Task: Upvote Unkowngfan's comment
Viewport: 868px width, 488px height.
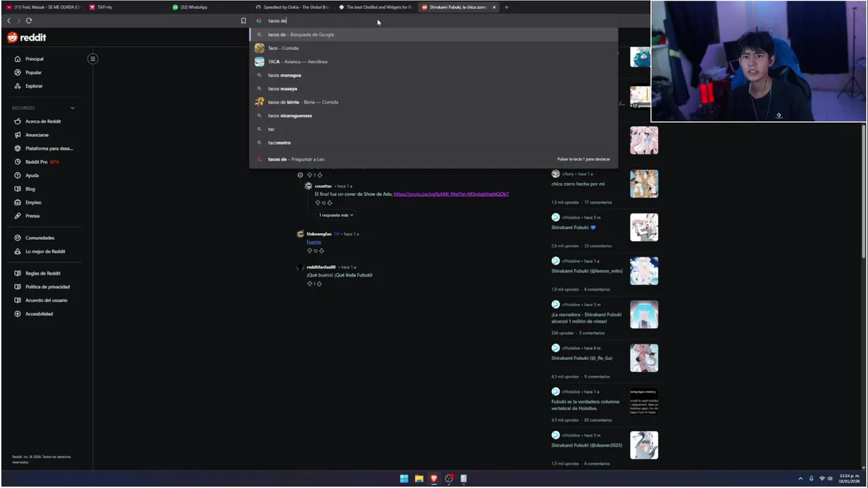Action: click(x=310, y=251)
